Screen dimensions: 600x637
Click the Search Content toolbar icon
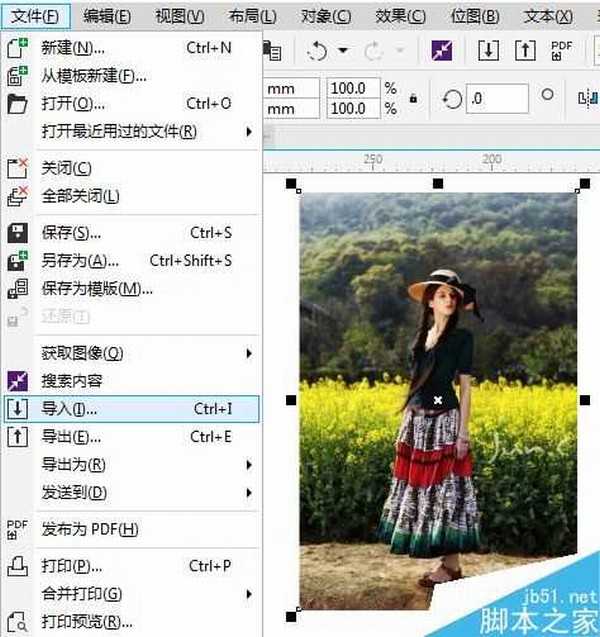441,51
